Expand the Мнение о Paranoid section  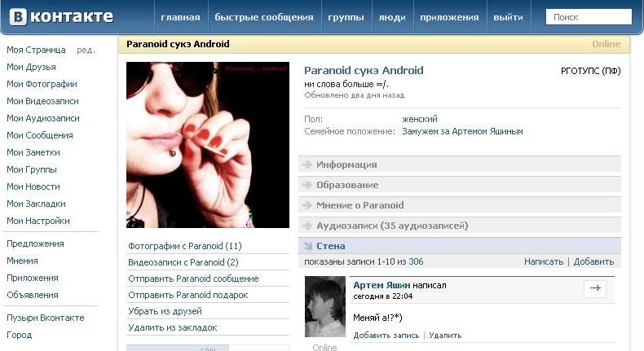coord(460,205)
